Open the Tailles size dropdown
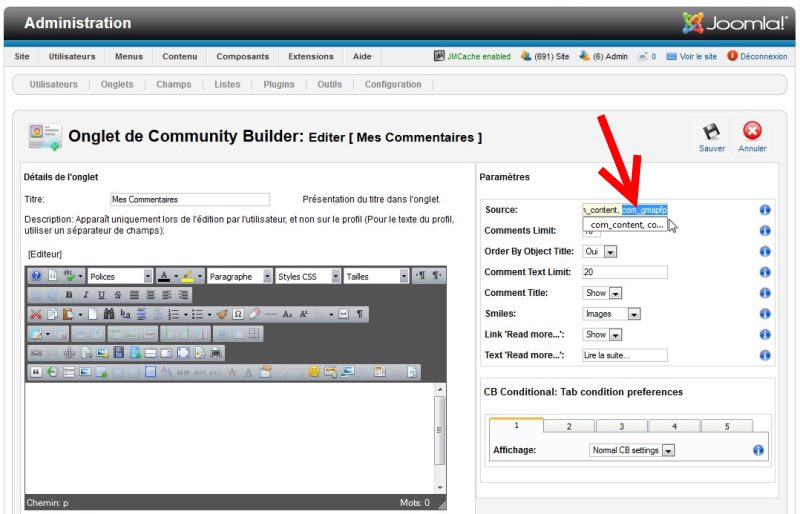This screenshot has width=800, height=514. 376,276
